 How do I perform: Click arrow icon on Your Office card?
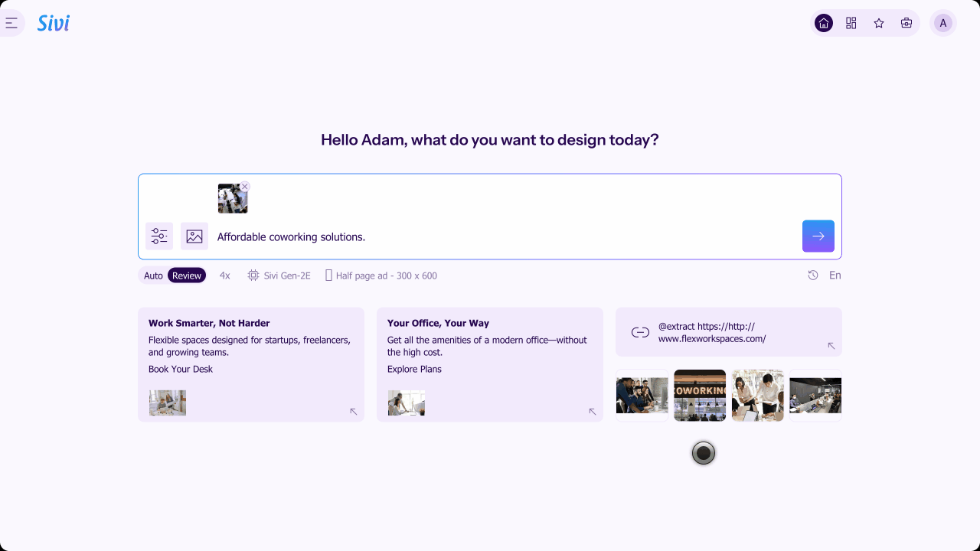point(593,412)
